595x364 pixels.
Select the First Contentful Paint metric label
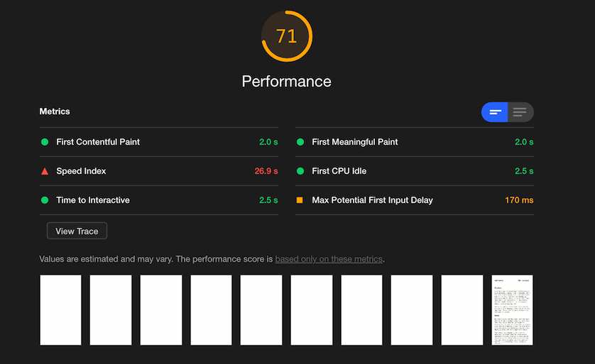(98, 142)
